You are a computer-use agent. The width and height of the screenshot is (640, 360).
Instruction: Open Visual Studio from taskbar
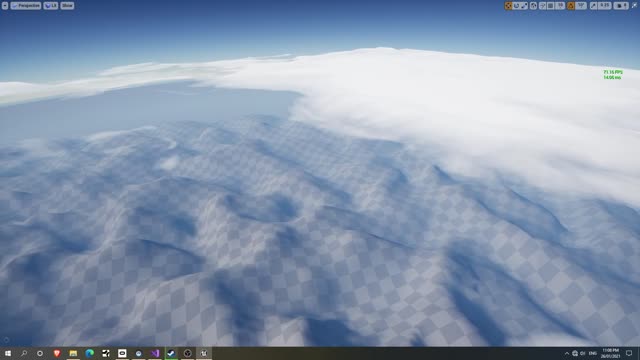pyautogui.click(x=155, y=353)
